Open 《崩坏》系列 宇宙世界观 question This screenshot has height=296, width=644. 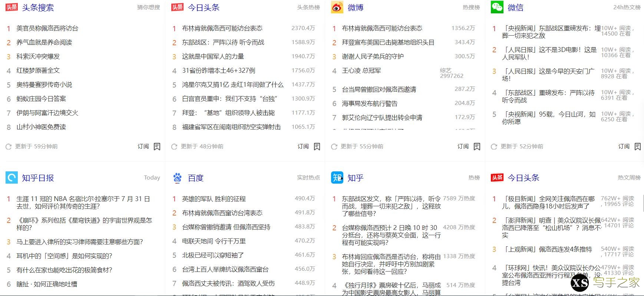click(84, 224)
